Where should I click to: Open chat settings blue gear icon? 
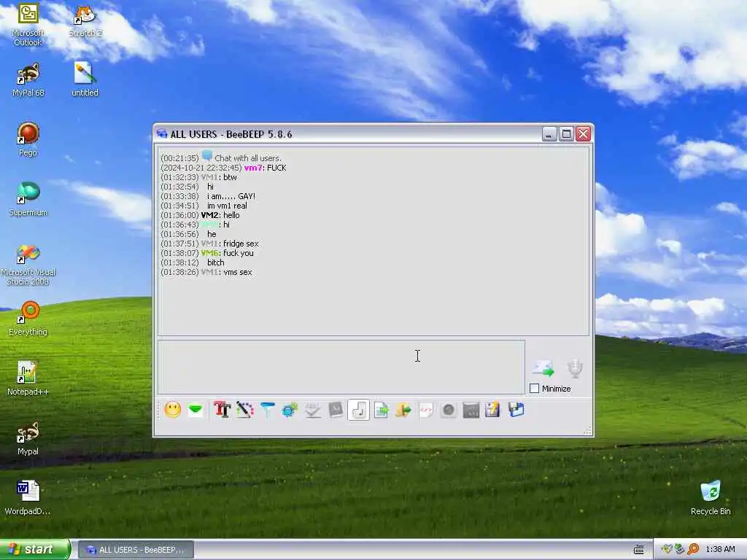[290, 410]
